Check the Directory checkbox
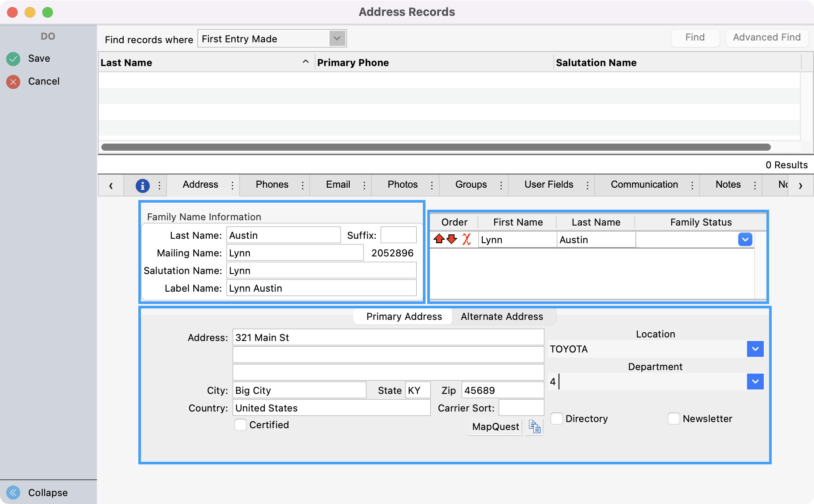This screenshot has height=504, width=814. [x=557, y=419]
